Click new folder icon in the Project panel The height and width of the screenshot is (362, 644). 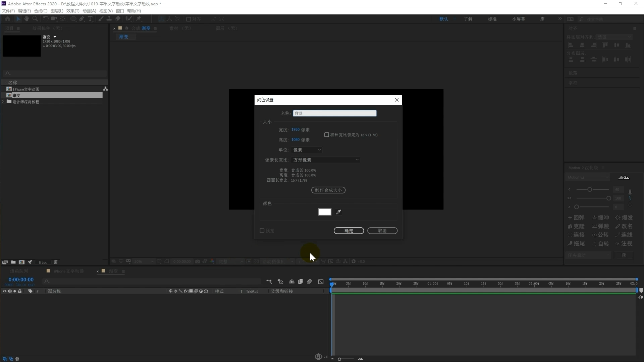(x=13, y=262)
